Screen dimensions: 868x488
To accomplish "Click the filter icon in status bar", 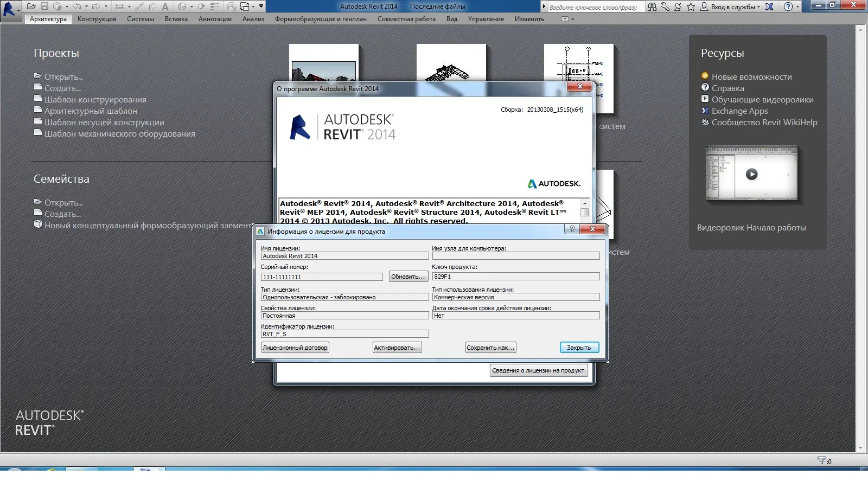I will click(x=822, y=460).
